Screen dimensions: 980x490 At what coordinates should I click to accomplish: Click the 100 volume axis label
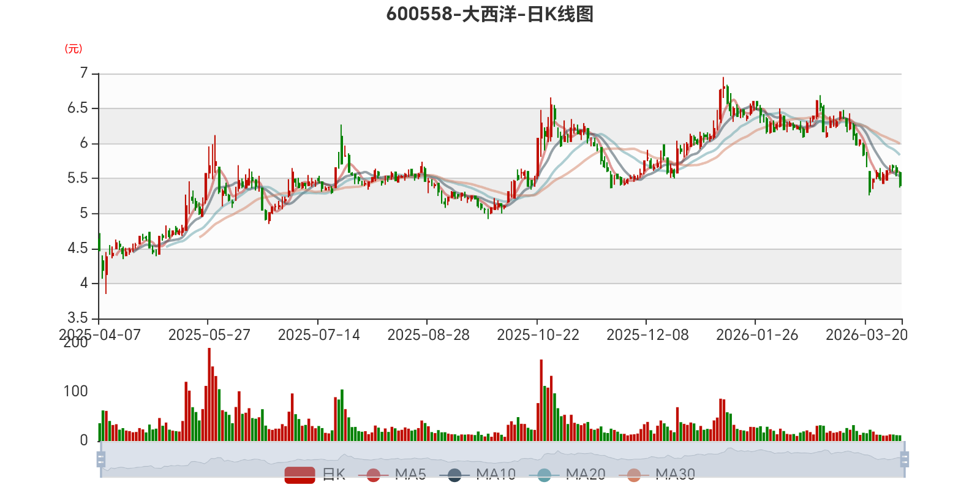[76, 391]
